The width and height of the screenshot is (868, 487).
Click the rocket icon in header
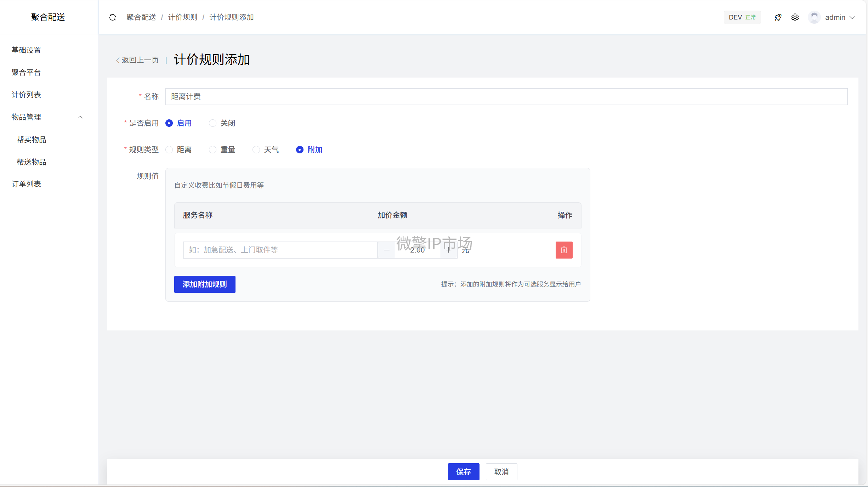click(778, 17)
